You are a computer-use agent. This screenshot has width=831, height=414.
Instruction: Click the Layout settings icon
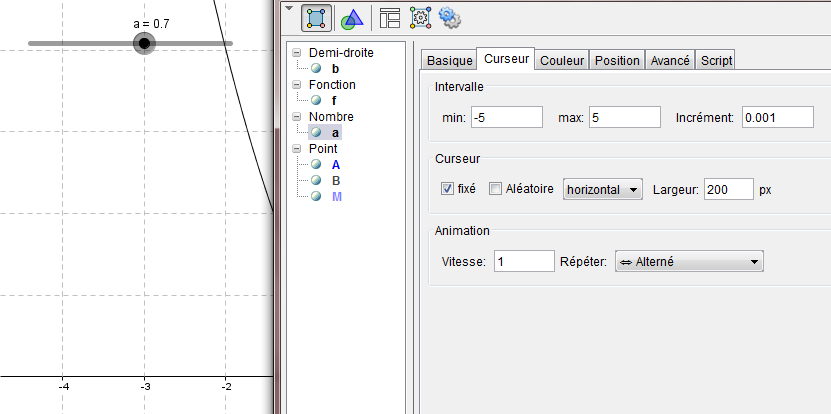(x=390, y=17)
